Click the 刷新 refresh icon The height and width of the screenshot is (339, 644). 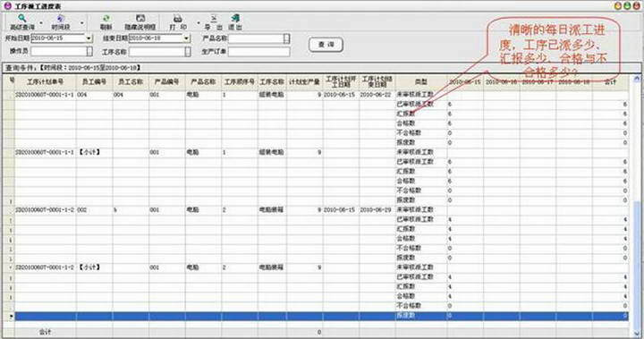coord(106,21)
